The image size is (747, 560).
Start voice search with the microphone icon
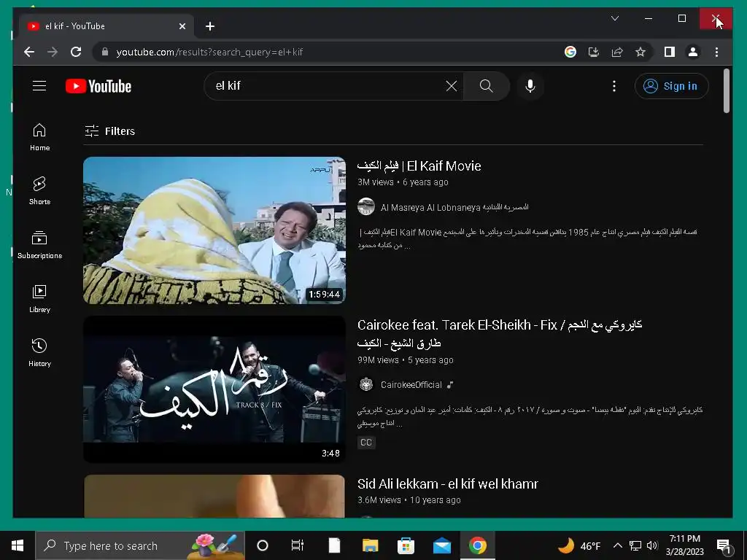pyautogui.click(x=530, y=86)
